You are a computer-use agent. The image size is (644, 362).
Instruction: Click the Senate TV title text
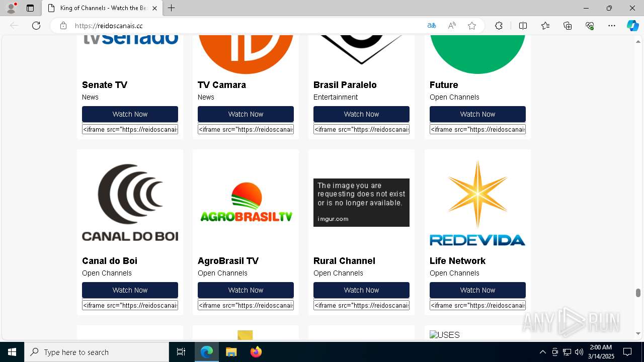pos(105,85)
